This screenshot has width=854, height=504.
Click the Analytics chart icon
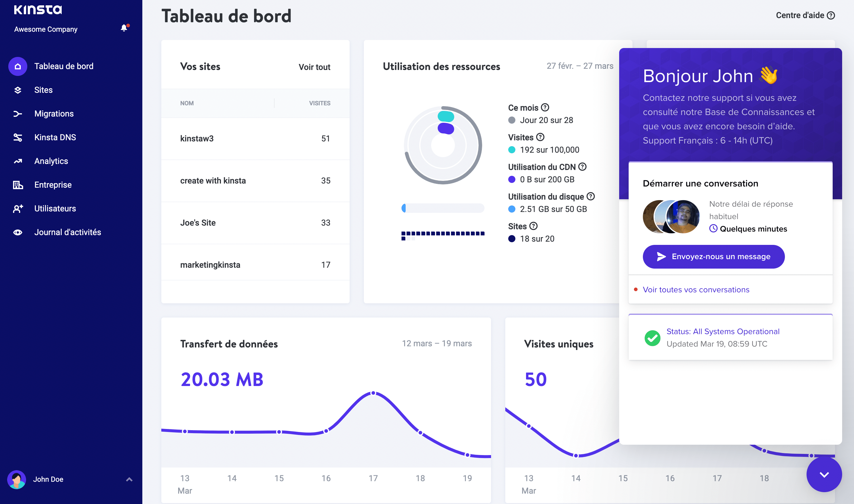click(18, 161)
